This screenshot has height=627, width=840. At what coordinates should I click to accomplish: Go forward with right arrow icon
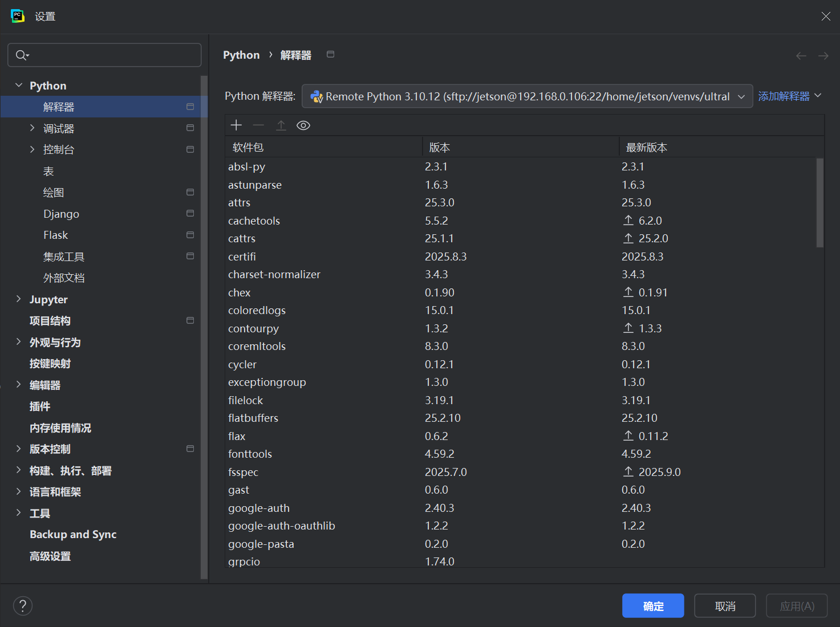823,56
